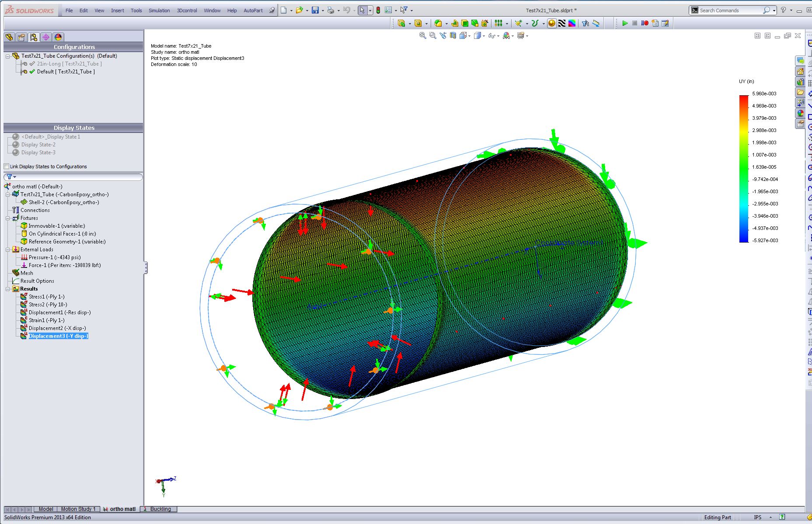Screen dimensions: 812x524
Task: Click the rainbow curvature display icon
Action: click(572, 23)
